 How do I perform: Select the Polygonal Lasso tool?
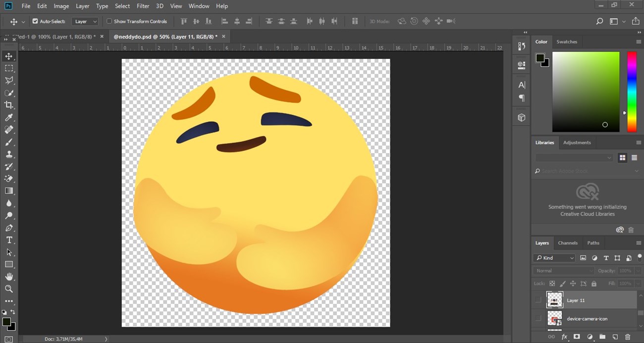click(9, 81)
